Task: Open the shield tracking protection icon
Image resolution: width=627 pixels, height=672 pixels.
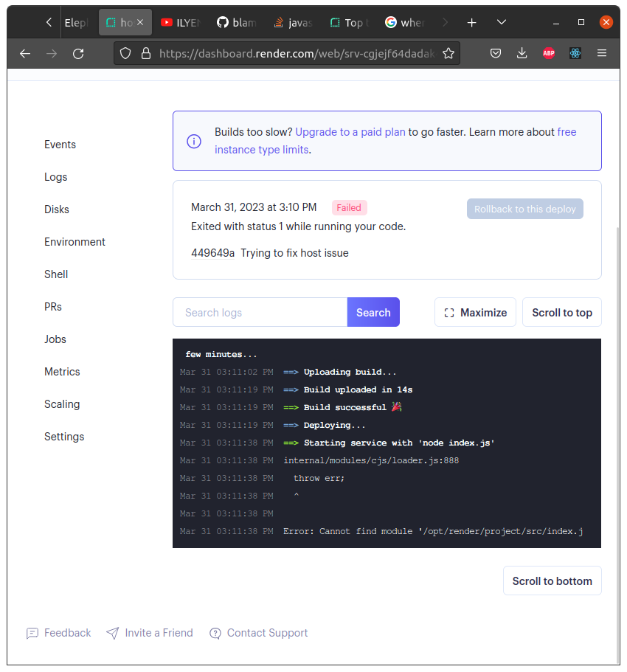Action: pyautogui.click(x=125, y=53)
